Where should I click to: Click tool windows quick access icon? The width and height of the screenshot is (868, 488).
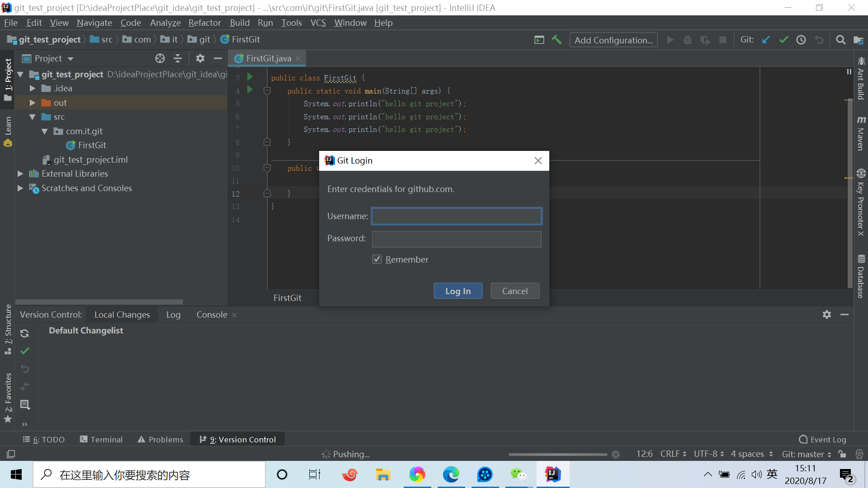pos(11,454)
